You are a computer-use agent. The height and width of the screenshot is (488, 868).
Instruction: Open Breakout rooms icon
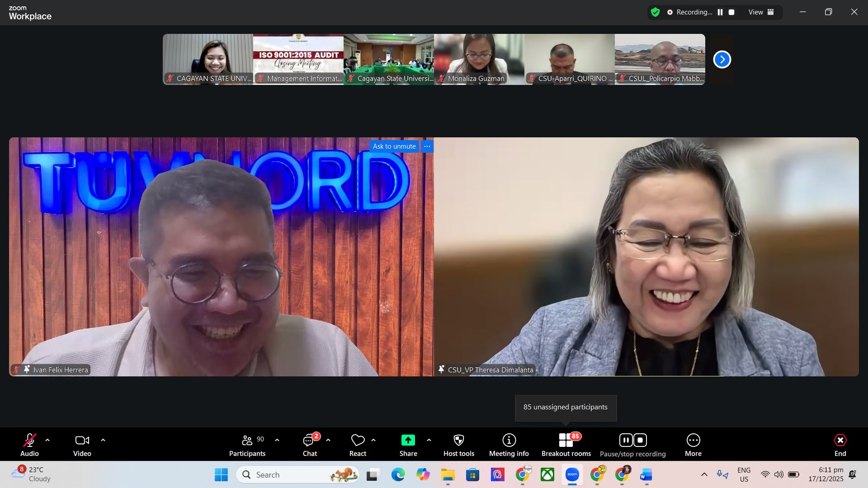point(566,441)
